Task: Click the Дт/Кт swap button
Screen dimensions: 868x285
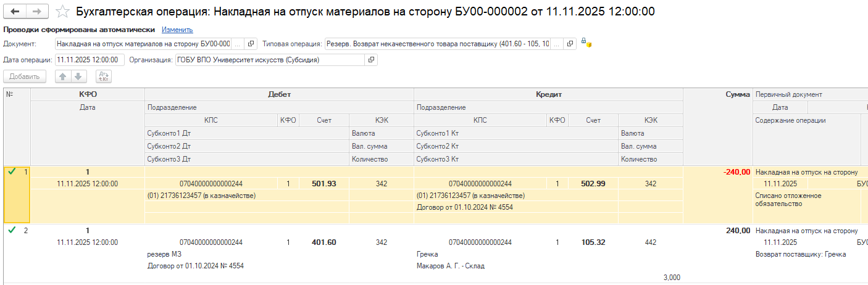Action: point(104,76)
